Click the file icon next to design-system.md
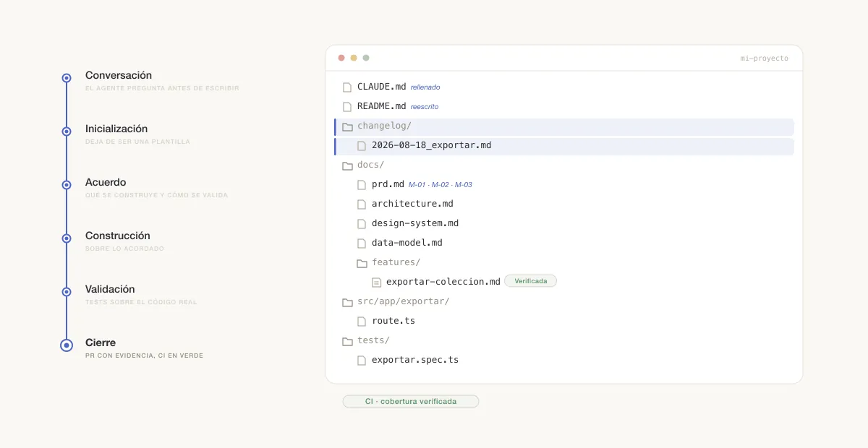Image resolution: width=868 pixels, height=448 pixels. [x=362, y=223]
